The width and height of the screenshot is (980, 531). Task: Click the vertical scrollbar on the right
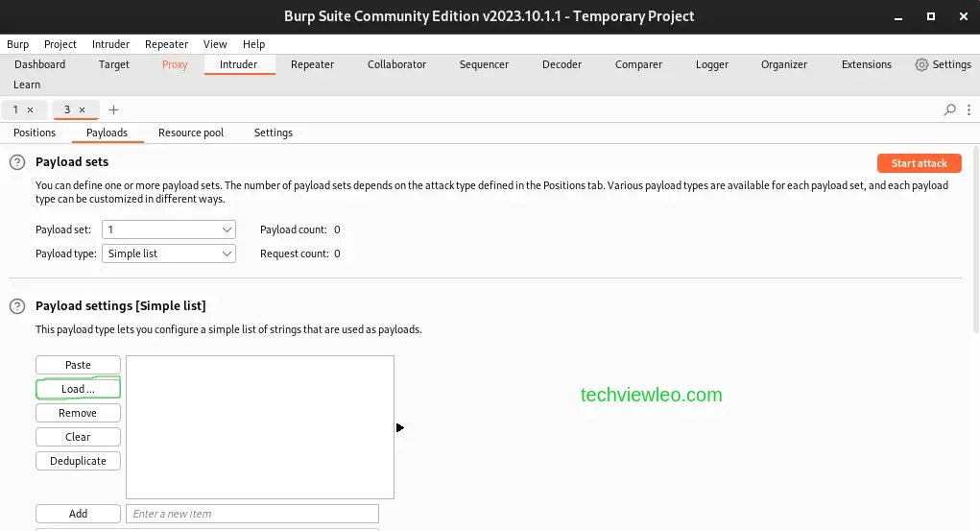click(975, 240)
